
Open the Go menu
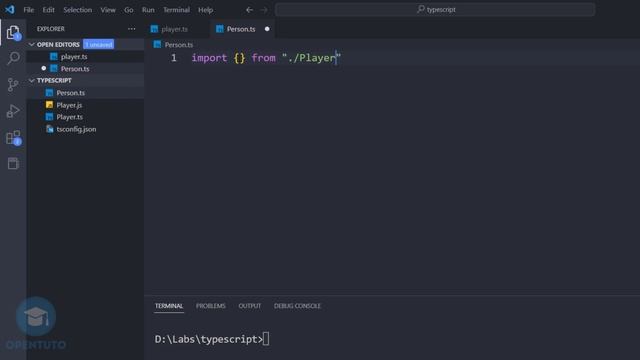point(129,10)
